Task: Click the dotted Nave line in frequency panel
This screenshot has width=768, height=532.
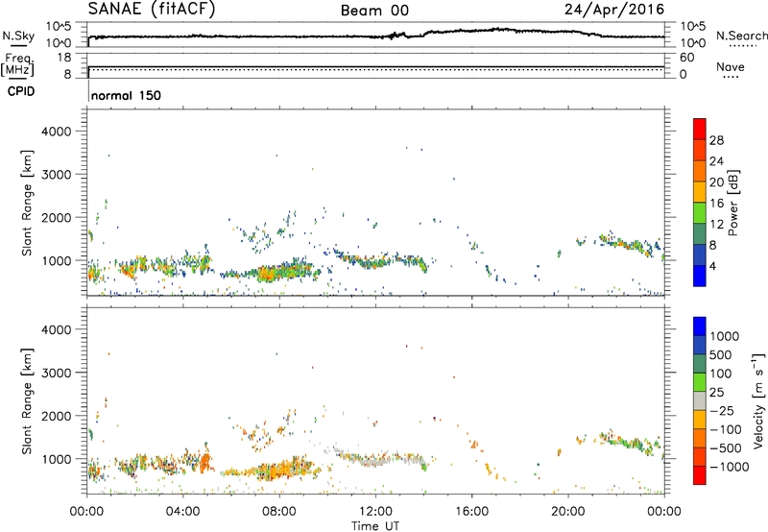Action: pos(376,69)
